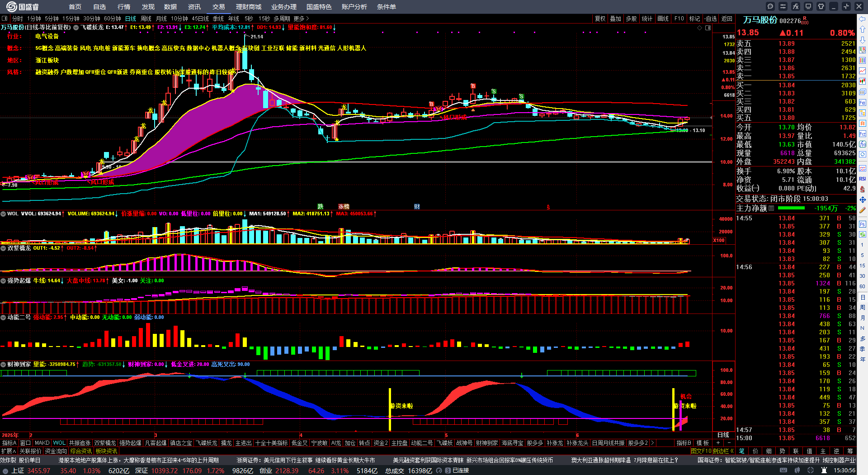Click the 画线 drawing button
The height and width of the screenshot is (475, 868).
[x=663, y=19]
